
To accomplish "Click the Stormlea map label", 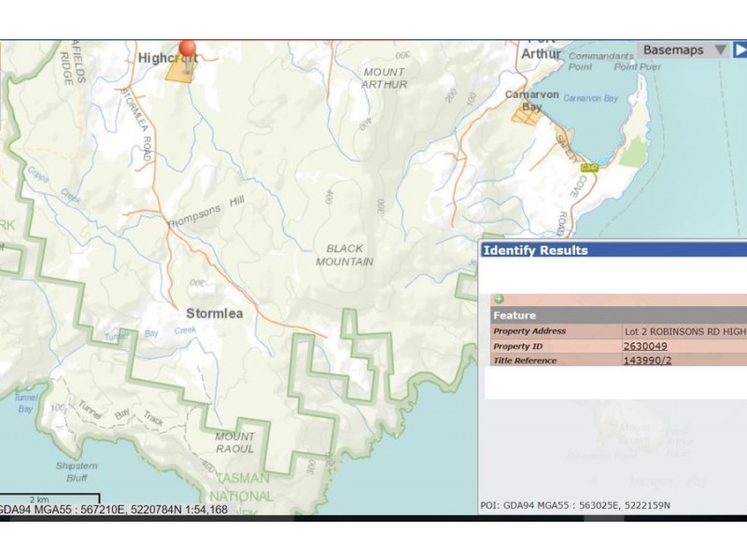I will coord(215,314).
